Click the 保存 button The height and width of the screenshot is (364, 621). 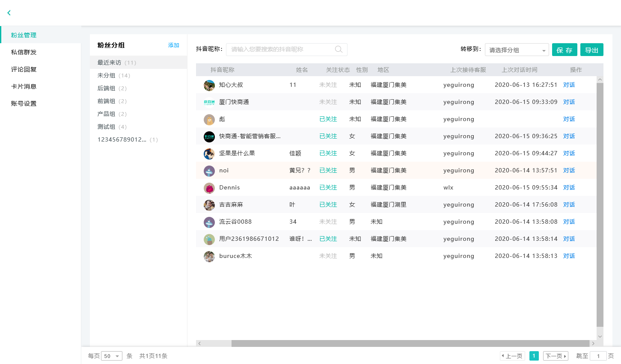[564, 50]
